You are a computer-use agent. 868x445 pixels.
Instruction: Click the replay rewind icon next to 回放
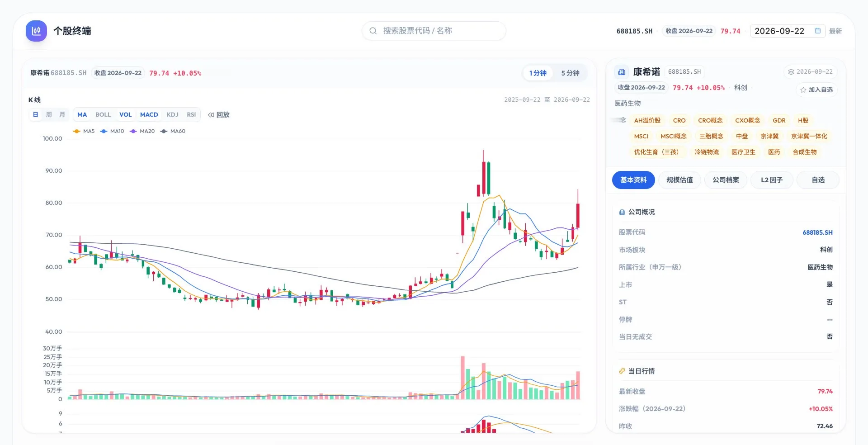211,115
